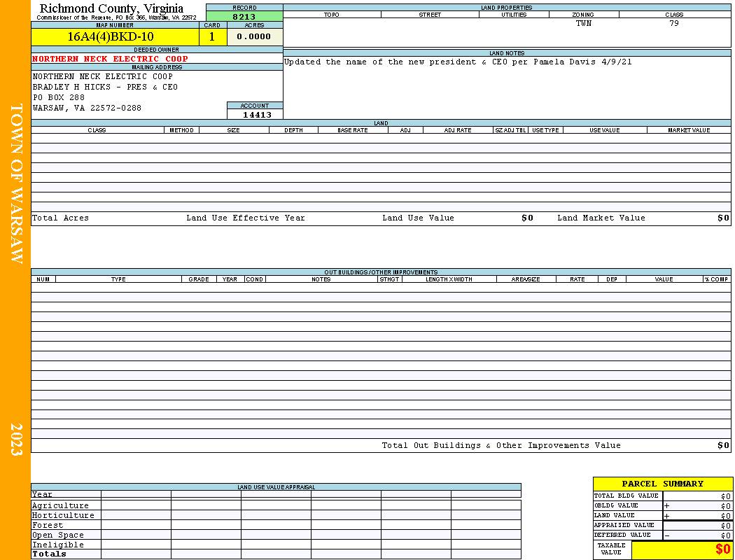Click the Forest row label

tap(48, 525)
